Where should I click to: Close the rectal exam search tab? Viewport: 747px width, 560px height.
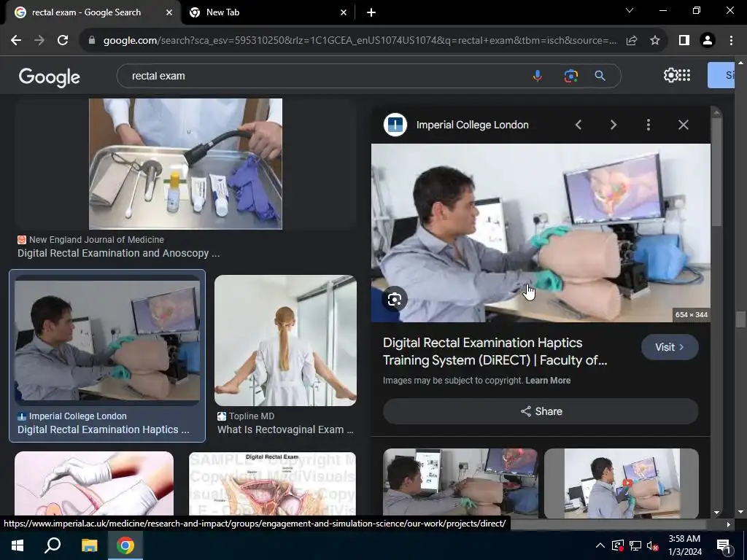169,12
